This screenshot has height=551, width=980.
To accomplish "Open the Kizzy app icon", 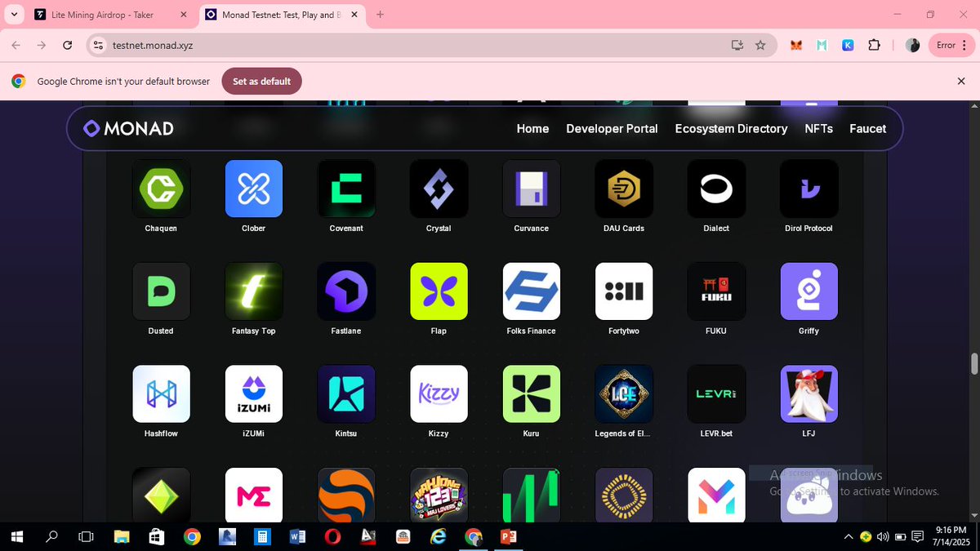I will pos(439,393).
